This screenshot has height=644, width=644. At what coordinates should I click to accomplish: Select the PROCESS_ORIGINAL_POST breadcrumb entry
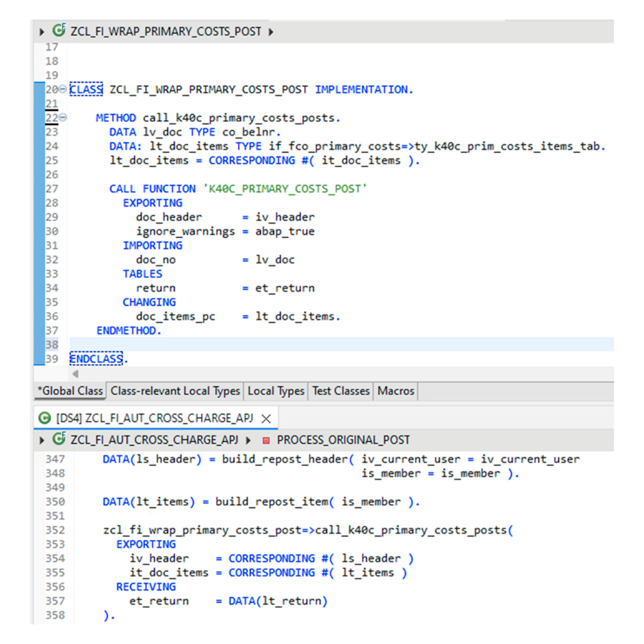(343, 440)
